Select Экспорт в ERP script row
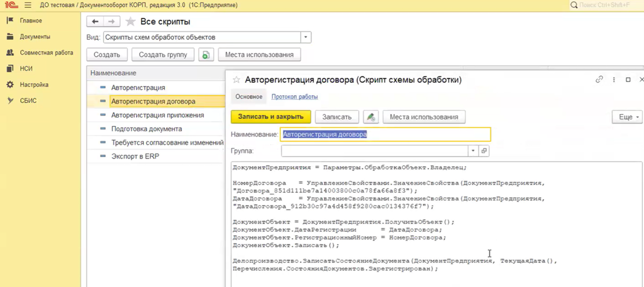644x287 pixels. tap(135, 156)
